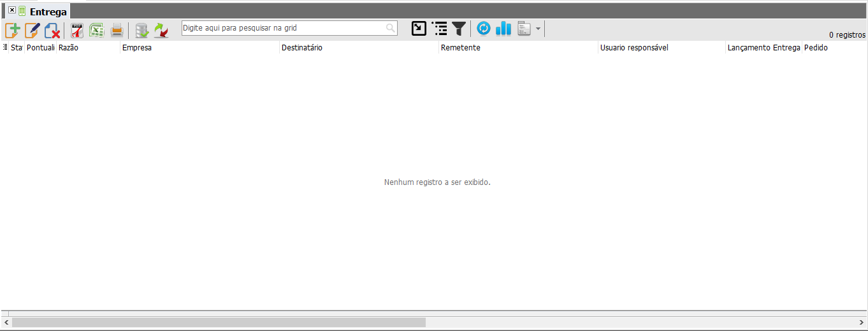Click the boxed diagonal arrow icon
This screenshot has height=331, width=868.
pyautogui.click(x=419, y=28)
